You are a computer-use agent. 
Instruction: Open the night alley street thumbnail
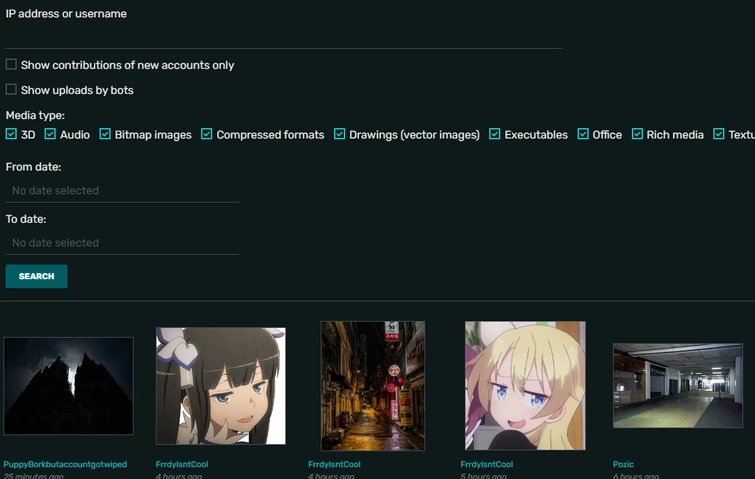click(373, 386)
